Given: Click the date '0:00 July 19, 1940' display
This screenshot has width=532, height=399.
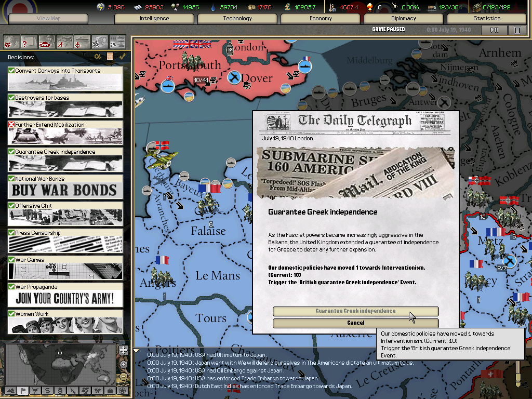Looking at the screenshot, I should pyautogui.click(x=448, y=30).
